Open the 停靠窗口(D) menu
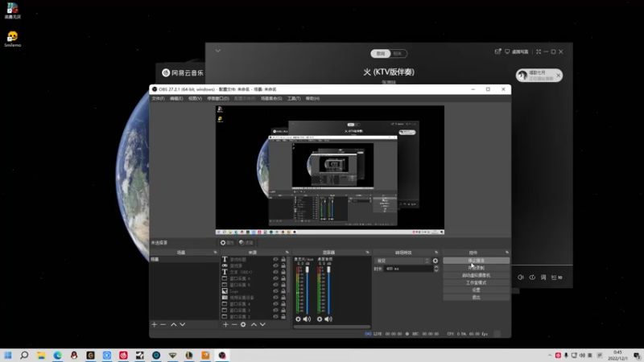Image resolution: width=644 pixels, height=362 pixels. coord(218,98)
